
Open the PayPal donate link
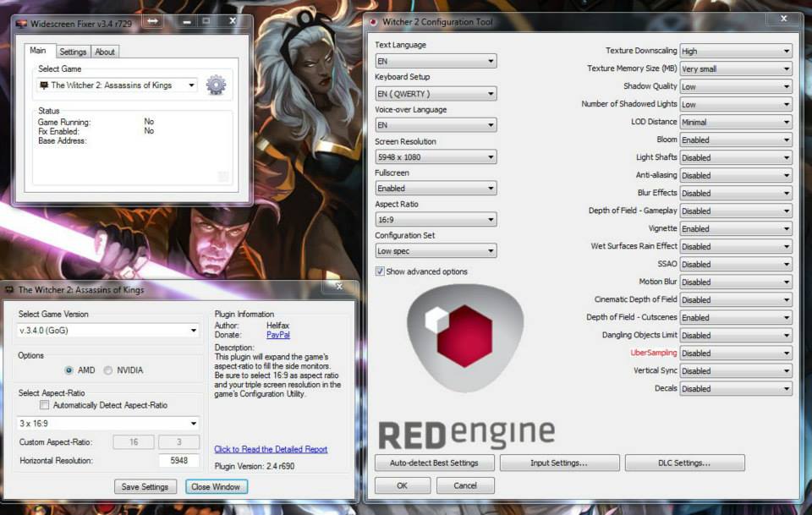point(278,335)
